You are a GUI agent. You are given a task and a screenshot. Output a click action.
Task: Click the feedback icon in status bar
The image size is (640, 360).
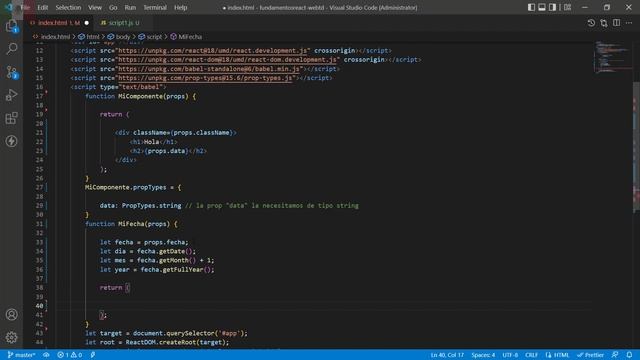coord(615,355)
